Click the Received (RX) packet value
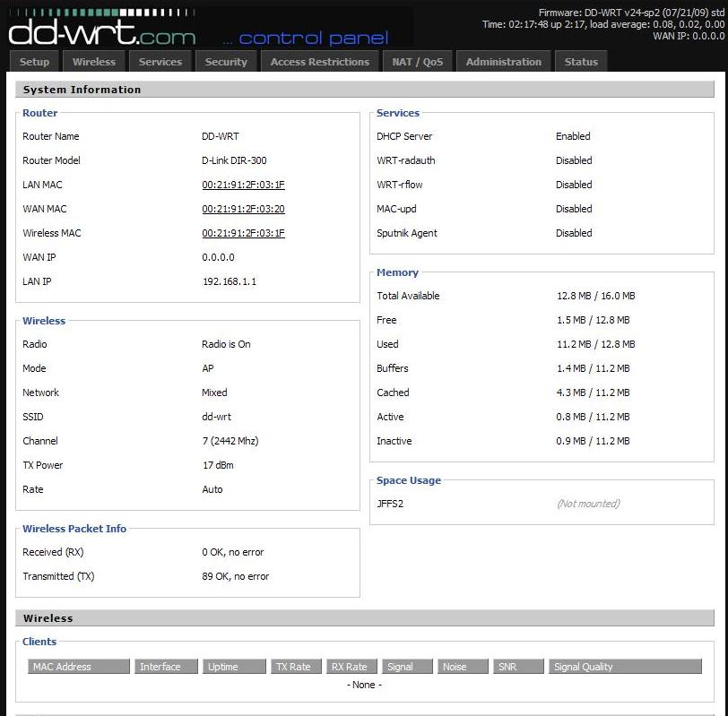The image size is (728, 716). 232,552
